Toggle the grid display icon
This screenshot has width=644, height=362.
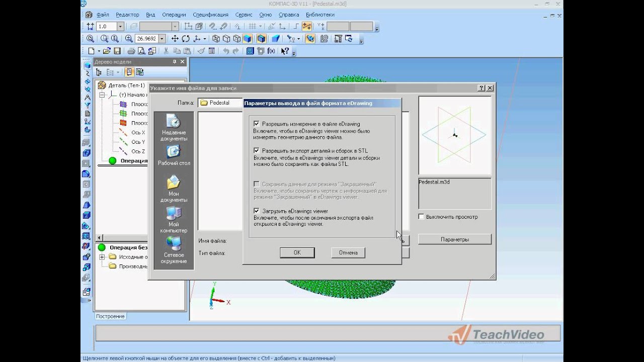tap(253, 26)
